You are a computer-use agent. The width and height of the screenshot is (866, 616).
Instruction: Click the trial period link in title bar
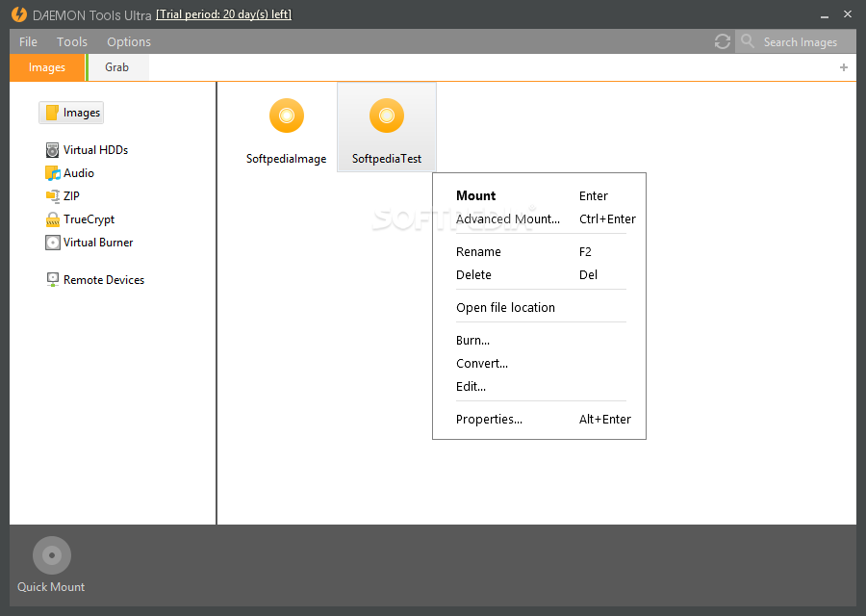(223, 14)
